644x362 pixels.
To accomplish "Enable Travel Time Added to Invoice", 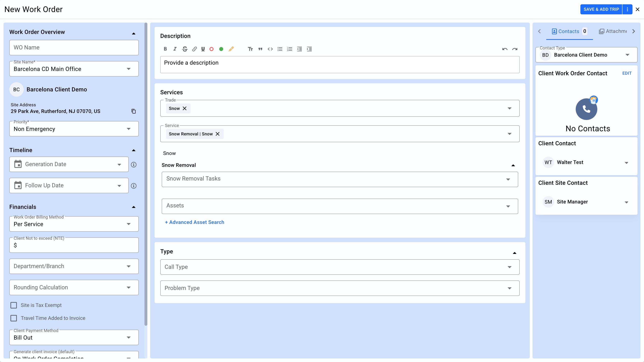I will (14, 318).
